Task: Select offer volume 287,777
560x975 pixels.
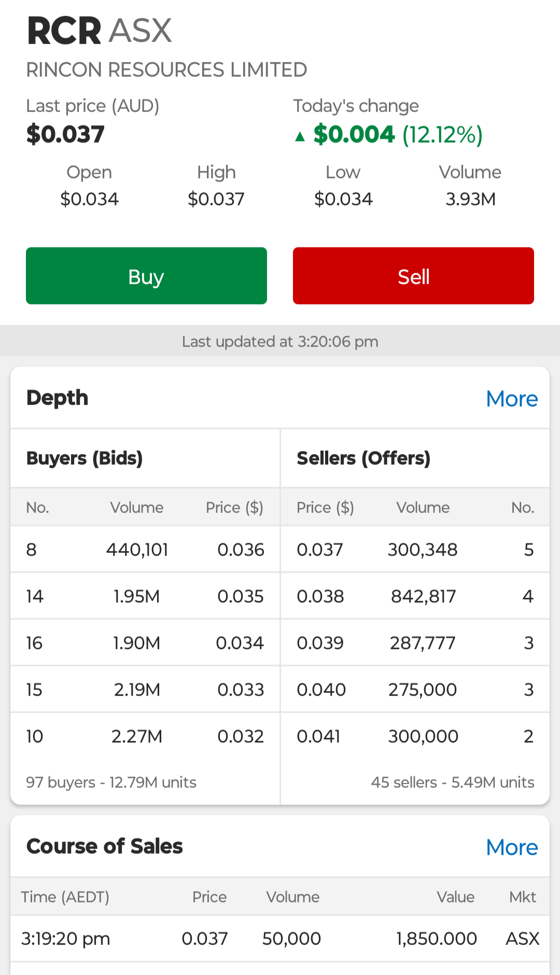Action: [423, 643]
